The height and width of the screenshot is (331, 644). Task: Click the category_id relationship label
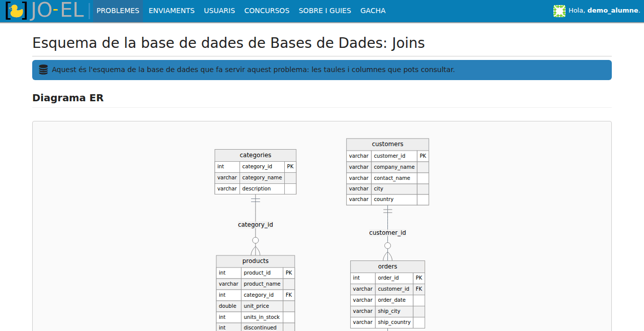(x=256, y=225)
